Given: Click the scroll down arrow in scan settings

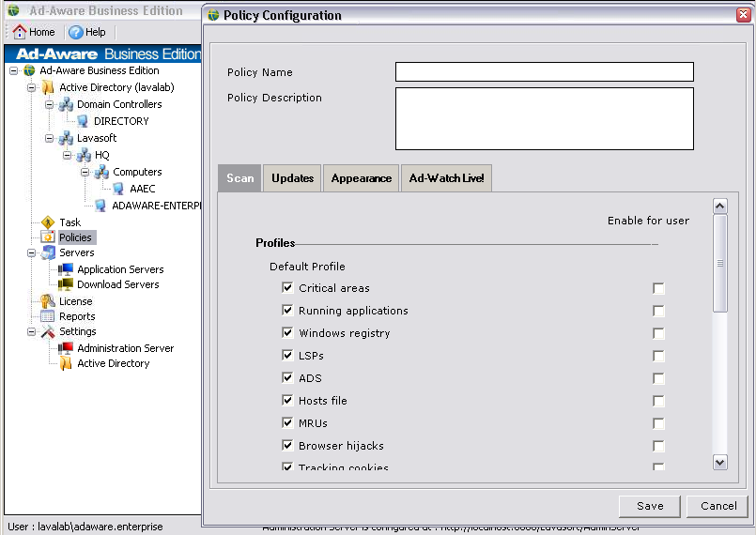Looking at the screenshot, I should [719, 463].
